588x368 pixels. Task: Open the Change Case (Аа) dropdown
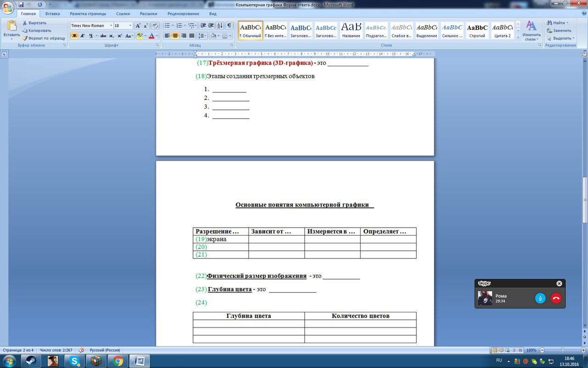point(130,36)
